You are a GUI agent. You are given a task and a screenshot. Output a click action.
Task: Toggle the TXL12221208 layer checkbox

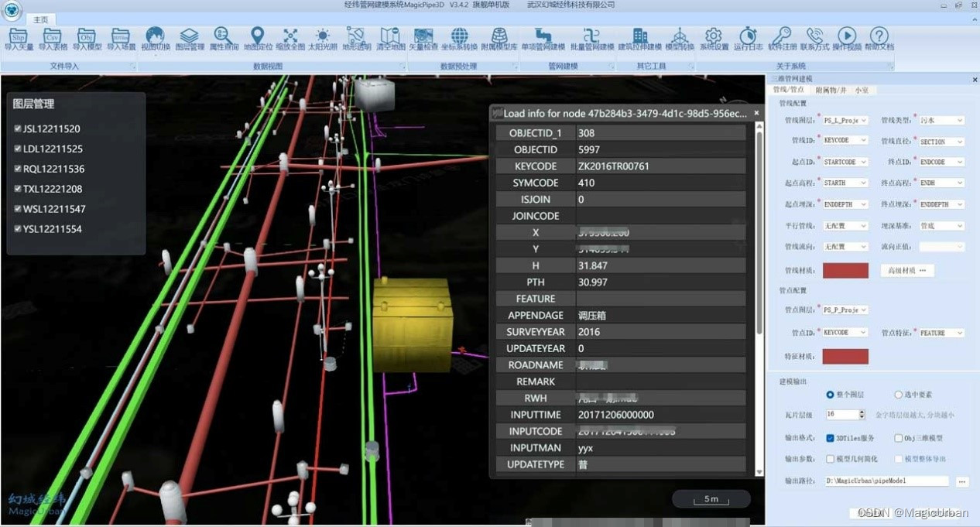pos(18,189)
